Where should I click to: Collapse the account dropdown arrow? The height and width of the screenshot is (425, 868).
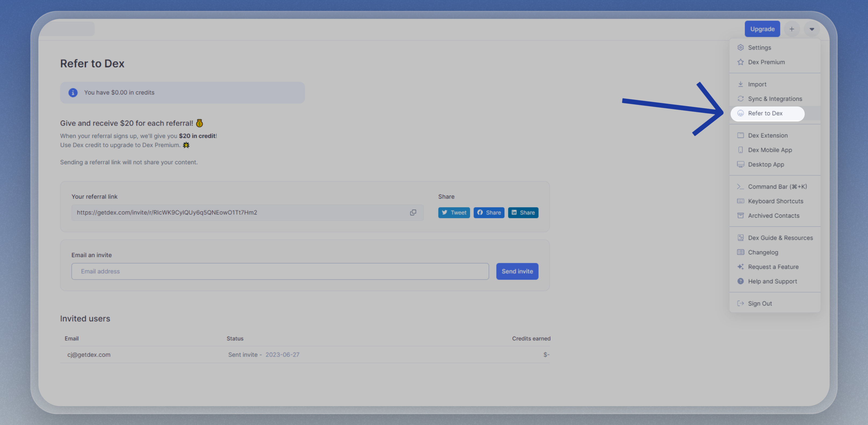pos(811,29)
